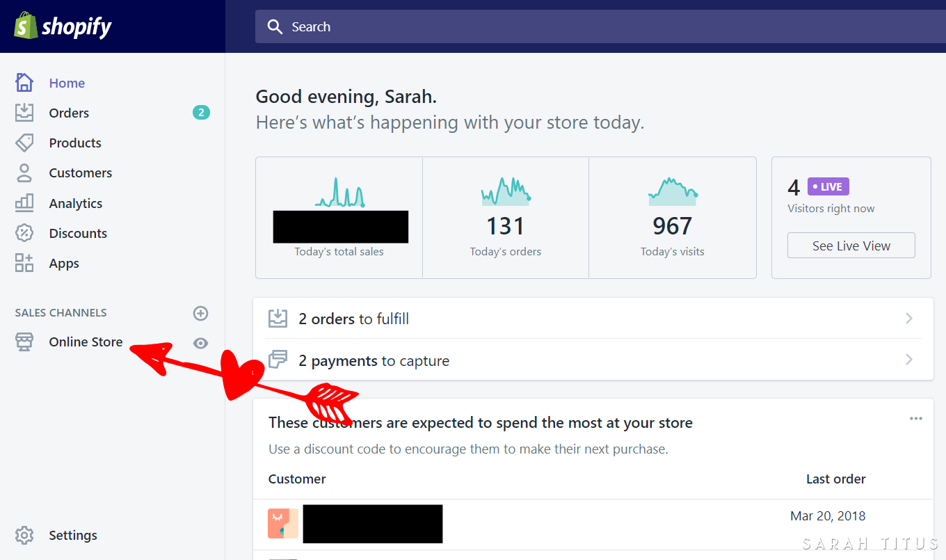Click the payments to capture card icon
Image resolution: width=946 pixels, height=560 pixels.
[278, 360]
